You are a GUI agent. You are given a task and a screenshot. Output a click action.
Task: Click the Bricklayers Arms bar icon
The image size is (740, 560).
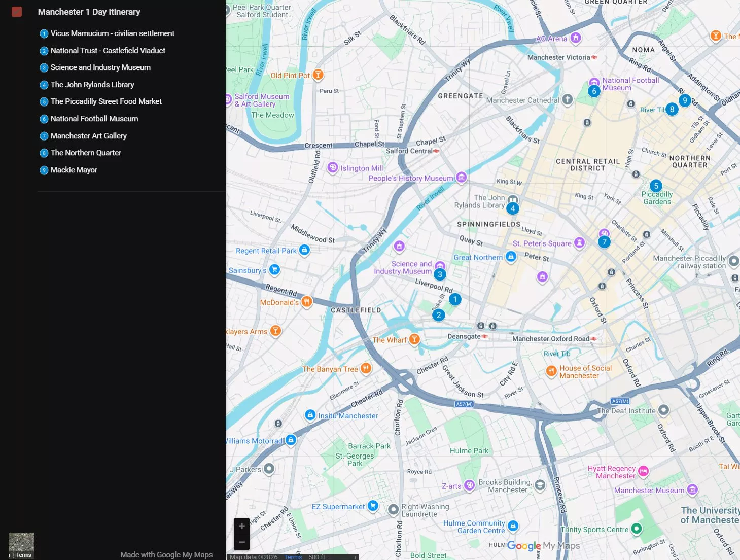point(275,331)
